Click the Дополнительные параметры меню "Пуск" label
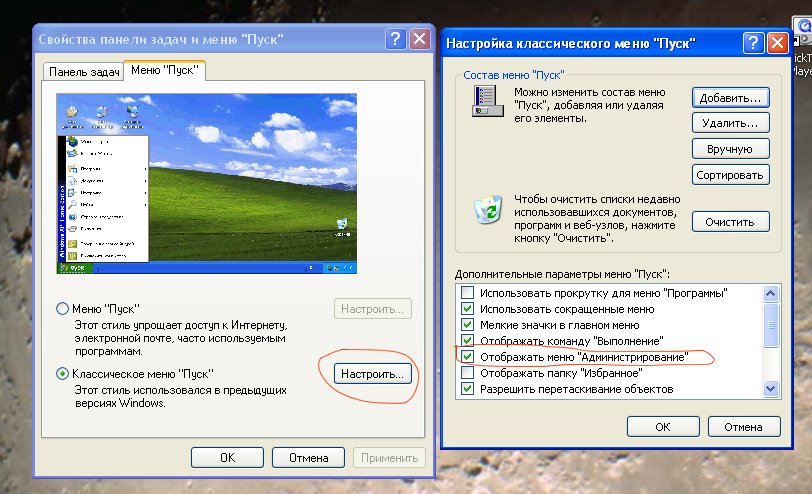Viewport: 812px width, 494px height. click(562, 274)
